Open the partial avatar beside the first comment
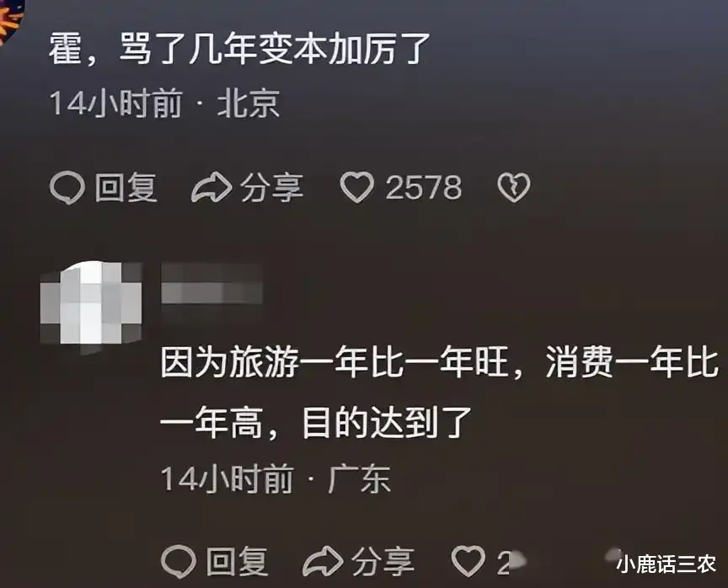 (x=10, y=21)
